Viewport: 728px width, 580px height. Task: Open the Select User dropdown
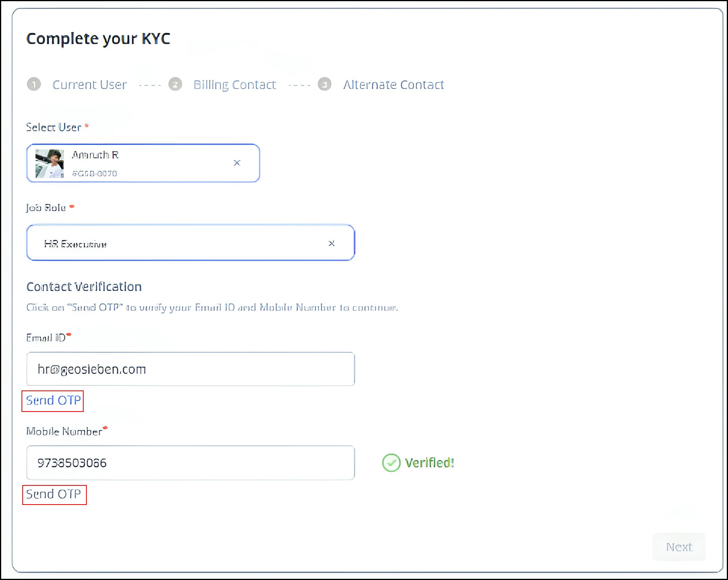[143, 163]
